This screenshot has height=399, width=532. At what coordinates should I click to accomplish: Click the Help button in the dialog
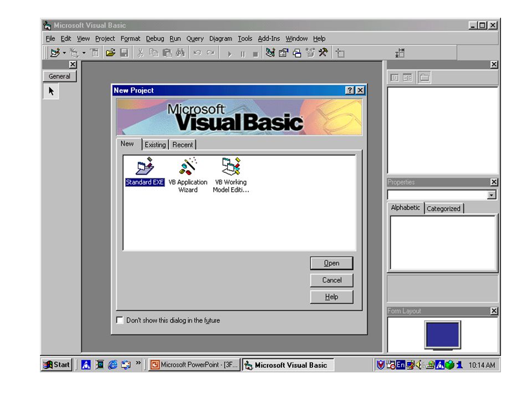(331, 297)
